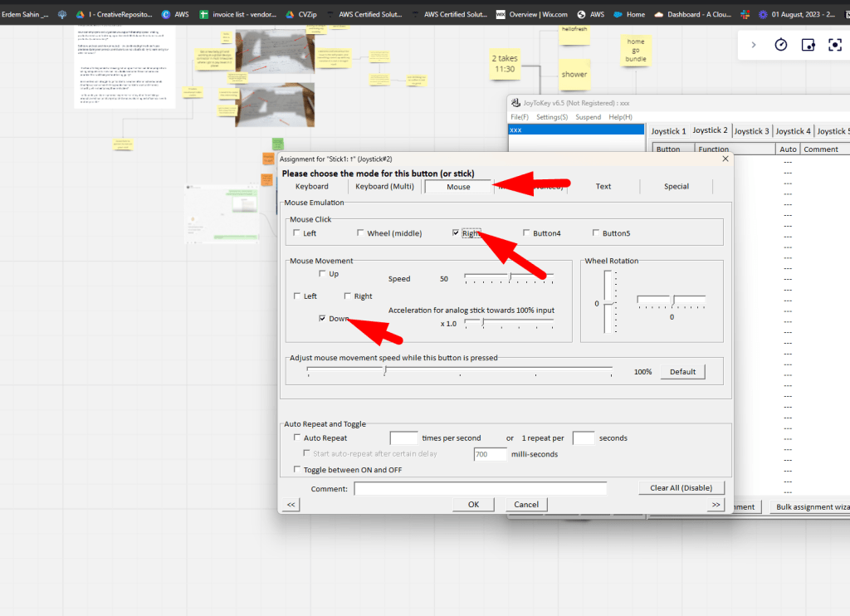850x616 pixels.
Task: Go to next button with >> arrow
Action: pyautogui.click(x=716, y=504)
